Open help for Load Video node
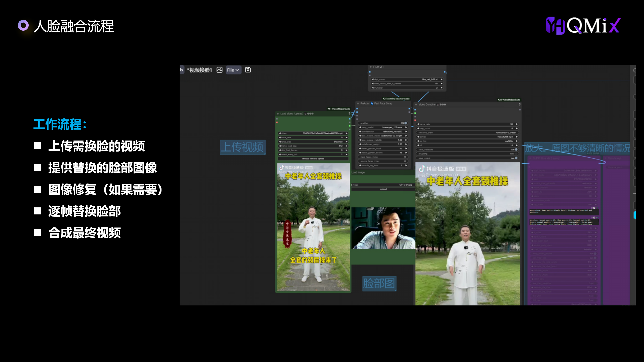644x362 pixels. (349, 114)
